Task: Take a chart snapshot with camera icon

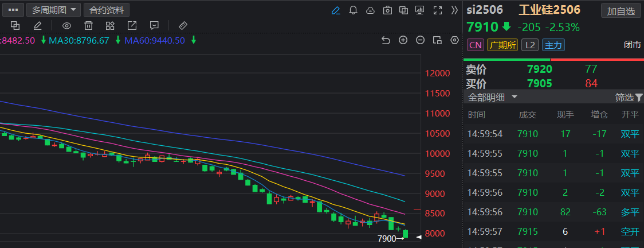Action: 387,10
